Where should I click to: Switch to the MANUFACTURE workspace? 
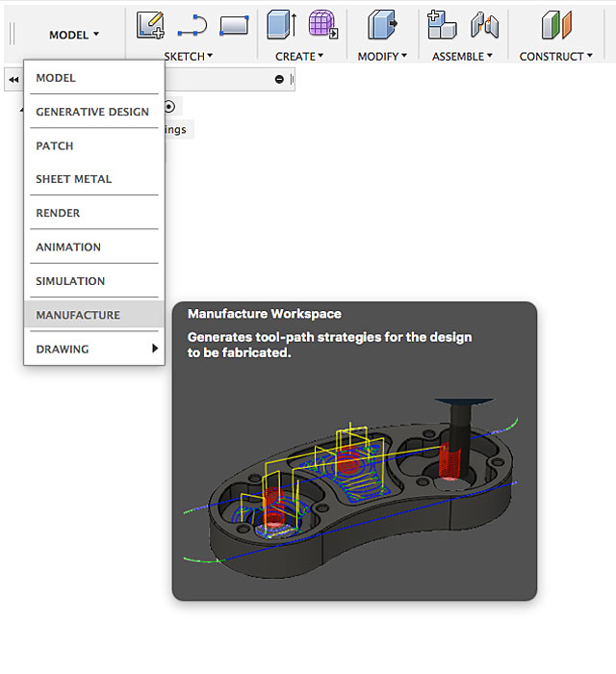pyautogui.click(x=94, y=315)
